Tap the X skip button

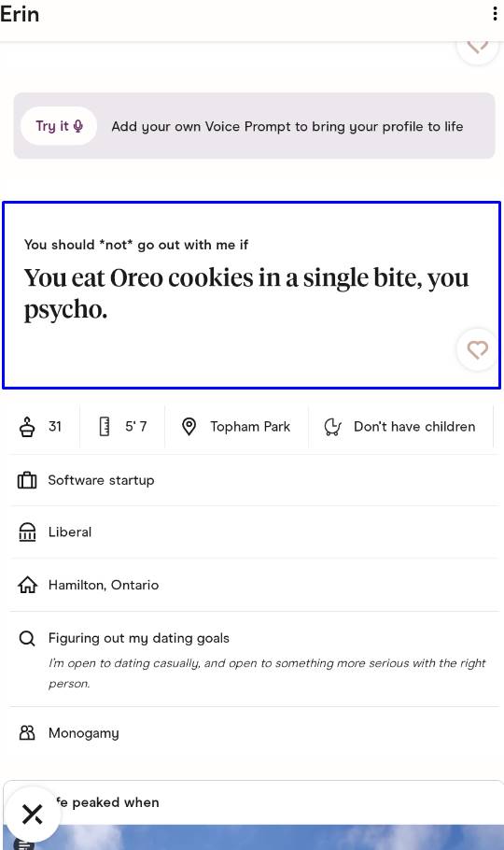(33, 814)
